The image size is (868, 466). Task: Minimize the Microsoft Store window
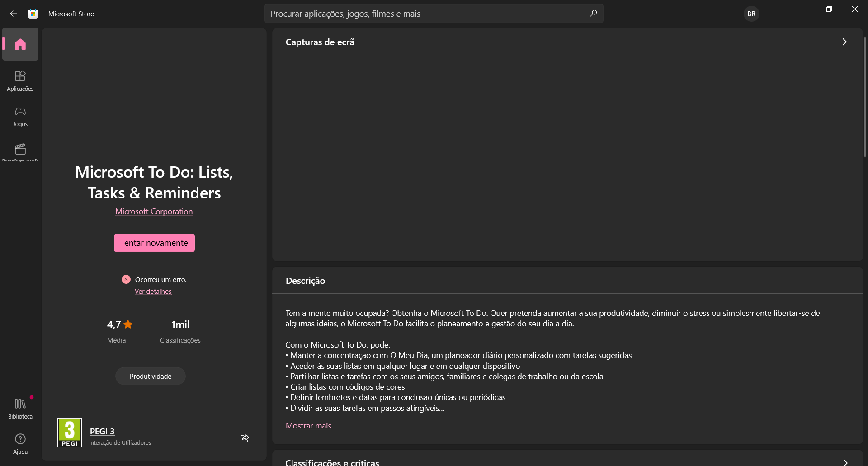click(x=803, y=9)
